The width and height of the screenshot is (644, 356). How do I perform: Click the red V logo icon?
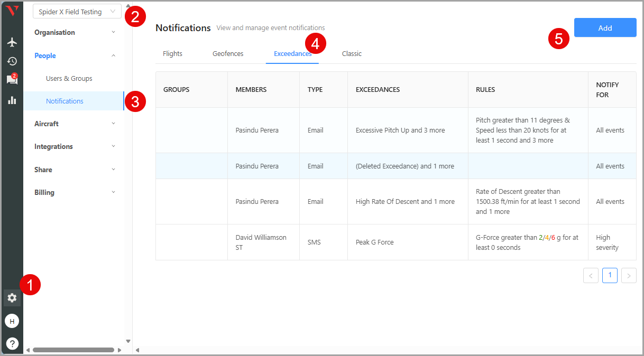[x=12, y=11]
